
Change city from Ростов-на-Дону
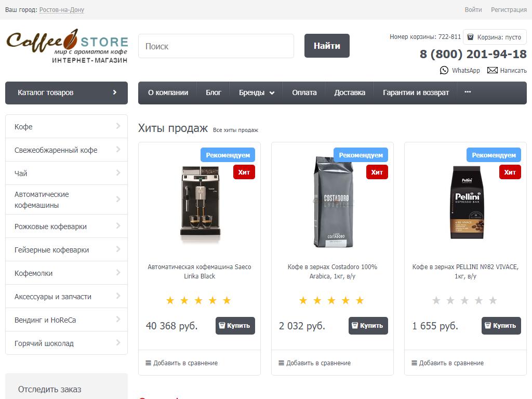[x=61, y=10]
